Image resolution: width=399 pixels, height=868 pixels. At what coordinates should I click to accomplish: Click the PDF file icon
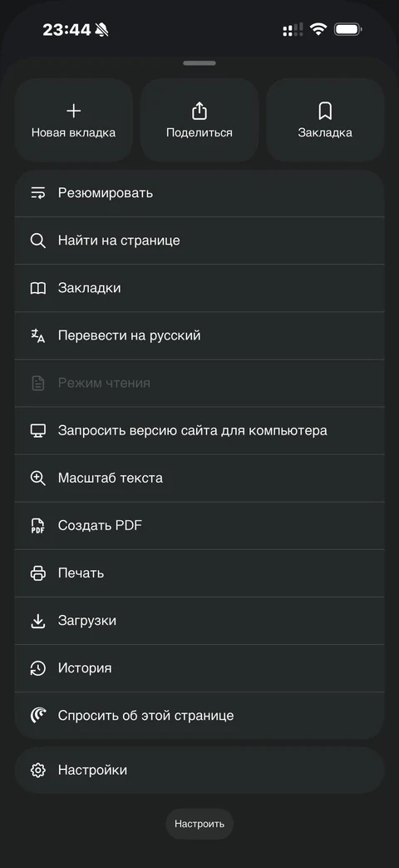tap(37, 526)
